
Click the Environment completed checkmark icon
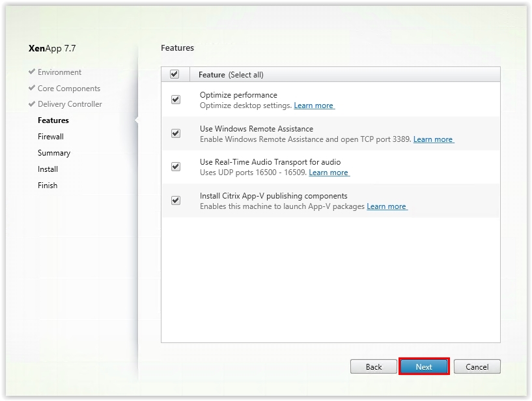[x=32, y=72]
